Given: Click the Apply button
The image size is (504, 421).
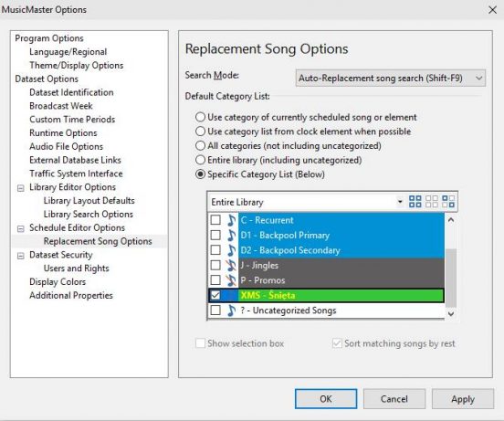Looking at the screenshot, I should tap(463, 399).
